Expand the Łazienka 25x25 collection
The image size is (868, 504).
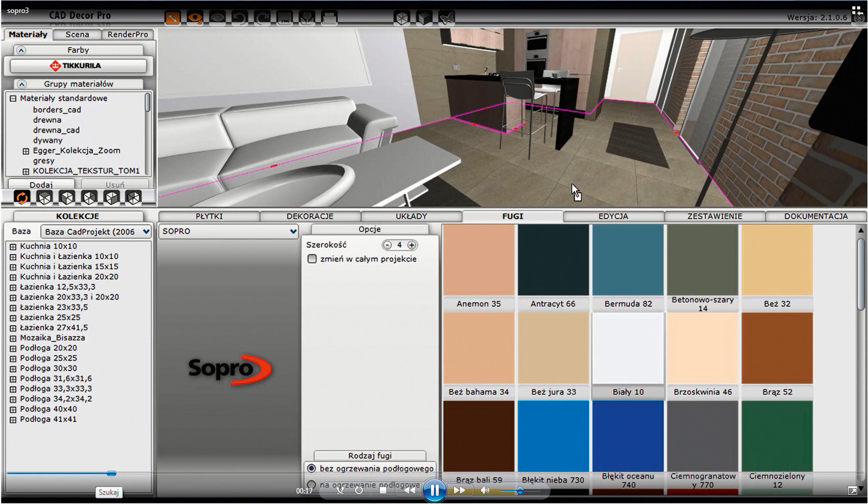[13, 318]
